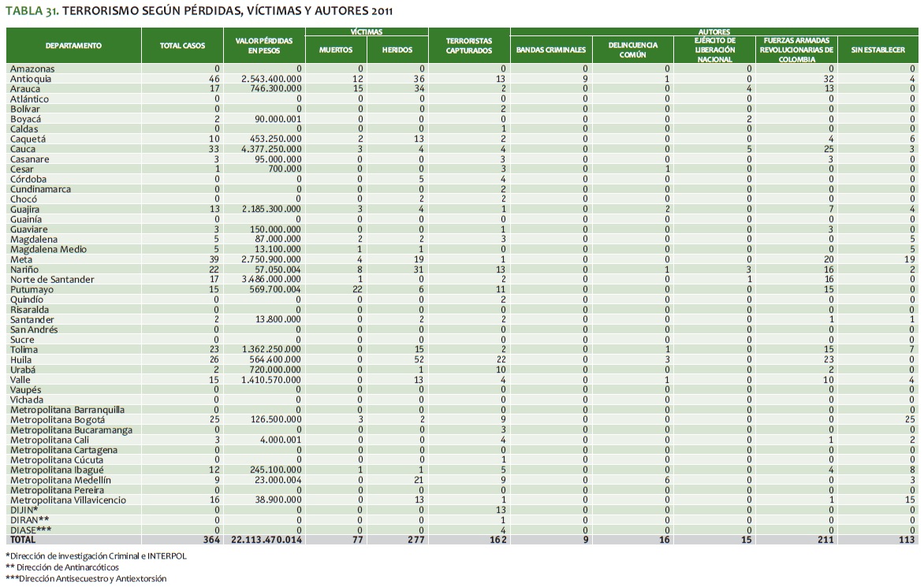The image size is (924, 587).
Task: Select the DELINCUENCIA COMÚN header
Action: (x=632, y=50)
